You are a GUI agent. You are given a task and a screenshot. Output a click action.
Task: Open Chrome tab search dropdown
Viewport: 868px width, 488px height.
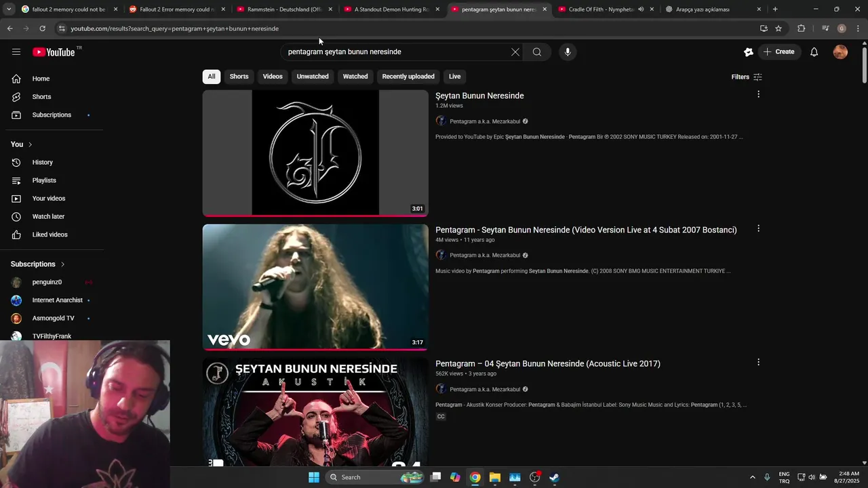click(x=9, y=9)
